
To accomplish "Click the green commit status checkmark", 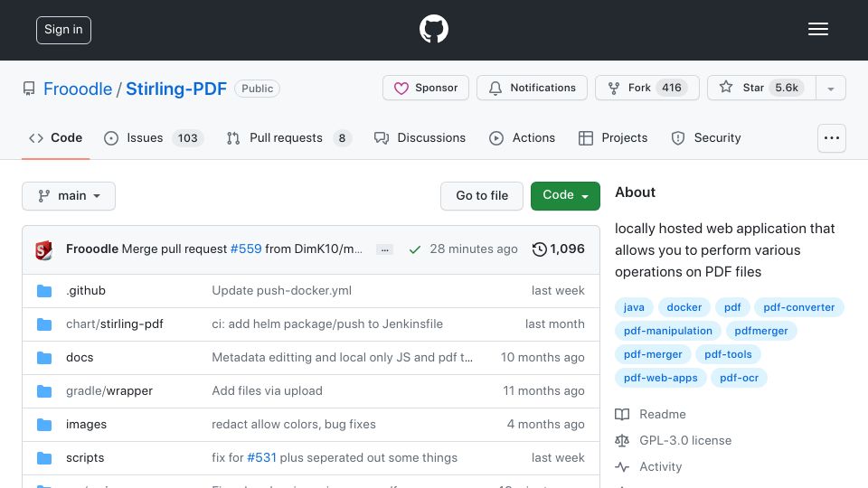I will click(415, 249).
